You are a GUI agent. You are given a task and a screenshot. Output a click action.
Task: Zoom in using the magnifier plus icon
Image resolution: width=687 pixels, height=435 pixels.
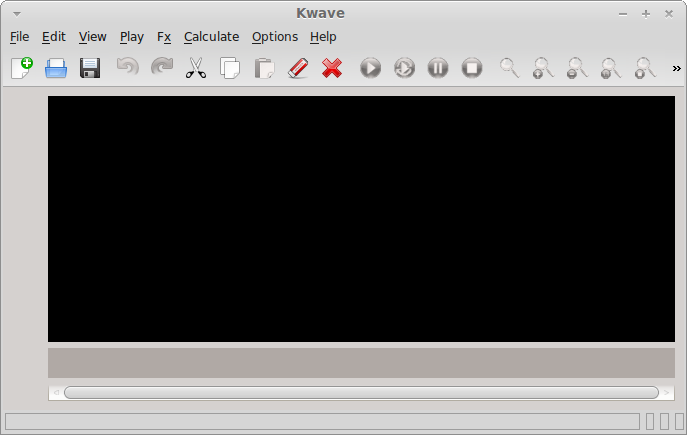[x=543, y=68]
